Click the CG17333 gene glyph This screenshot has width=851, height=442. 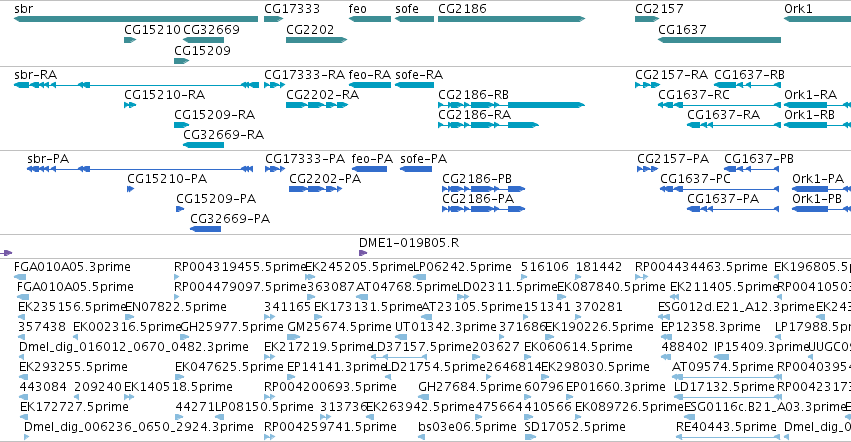pos(274,19)
